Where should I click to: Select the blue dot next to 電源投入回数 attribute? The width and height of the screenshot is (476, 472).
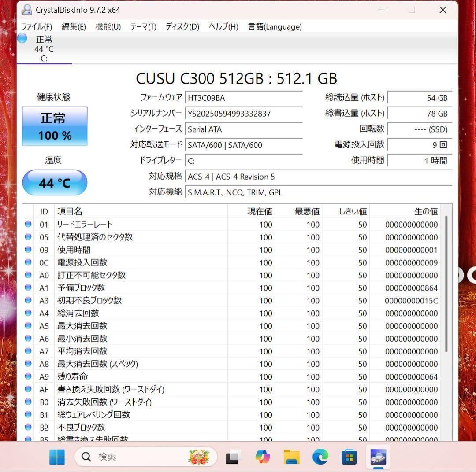coord(28,262)
